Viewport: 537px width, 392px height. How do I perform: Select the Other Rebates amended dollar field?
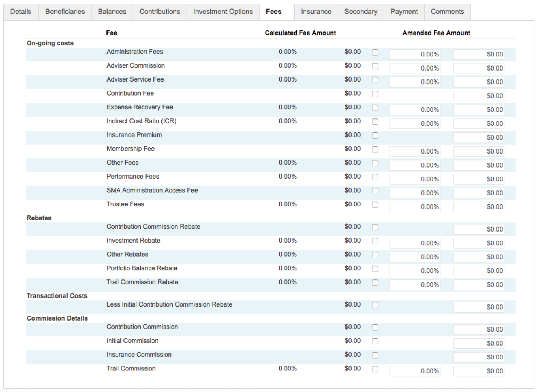click(x=479, y=257)
